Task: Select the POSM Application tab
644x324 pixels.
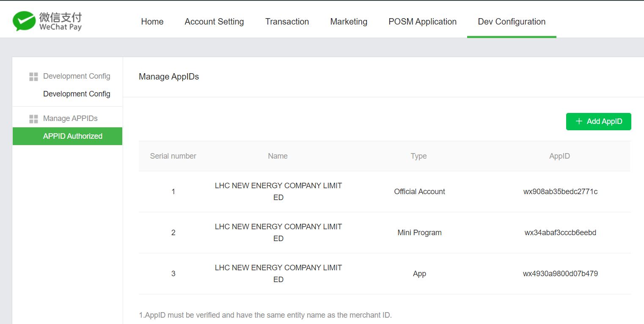Action: coord(422,22)
